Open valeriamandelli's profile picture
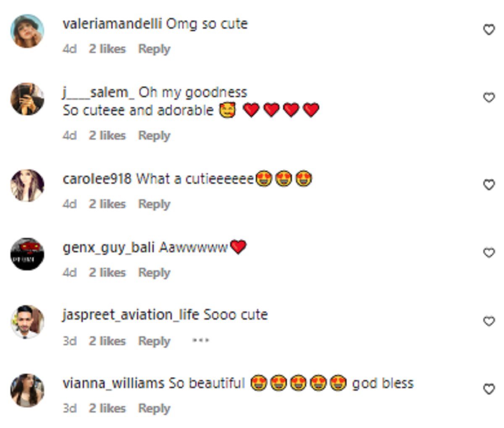This screenshot has height=428, width=504. [27, 31]
